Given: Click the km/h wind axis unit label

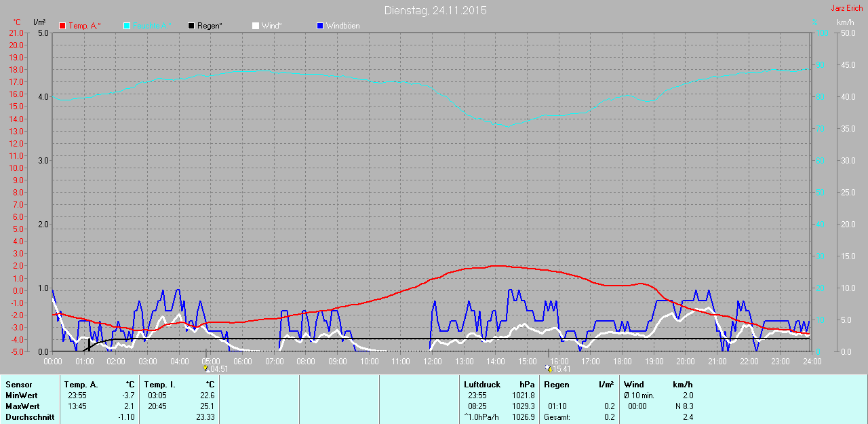Looking at the screenshot, I should (x=846, y=22).
